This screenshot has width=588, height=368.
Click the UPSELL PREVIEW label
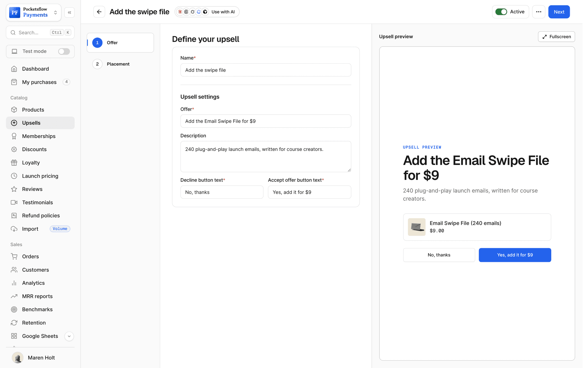point(422,147)
